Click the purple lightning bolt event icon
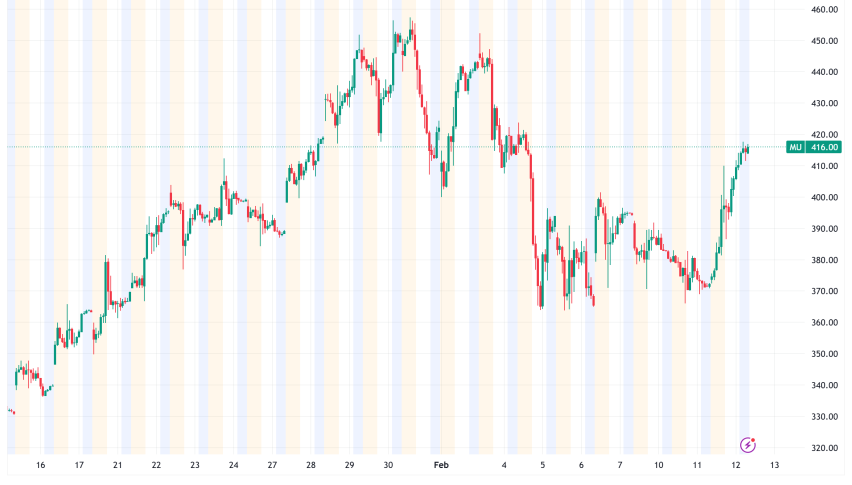Image resolution: width=852 pixels, height=485 pixels. [747, 444]
